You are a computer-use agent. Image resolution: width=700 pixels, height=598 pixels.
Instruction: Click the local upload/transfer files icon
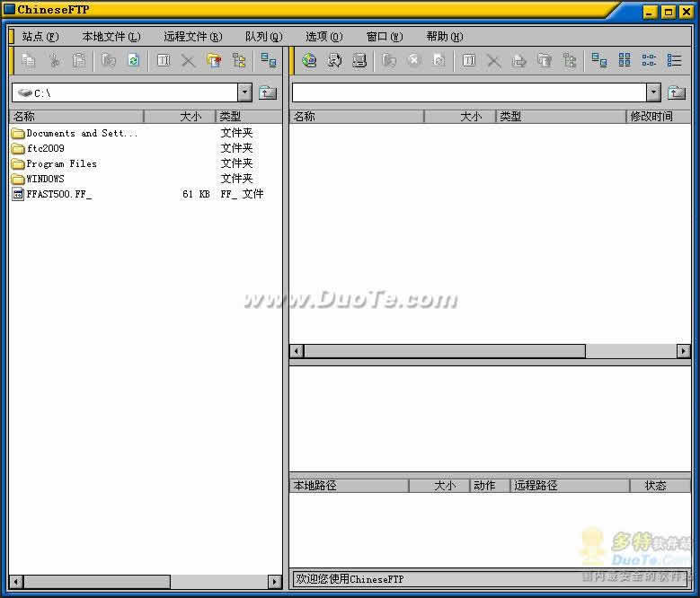pos(109,60)
